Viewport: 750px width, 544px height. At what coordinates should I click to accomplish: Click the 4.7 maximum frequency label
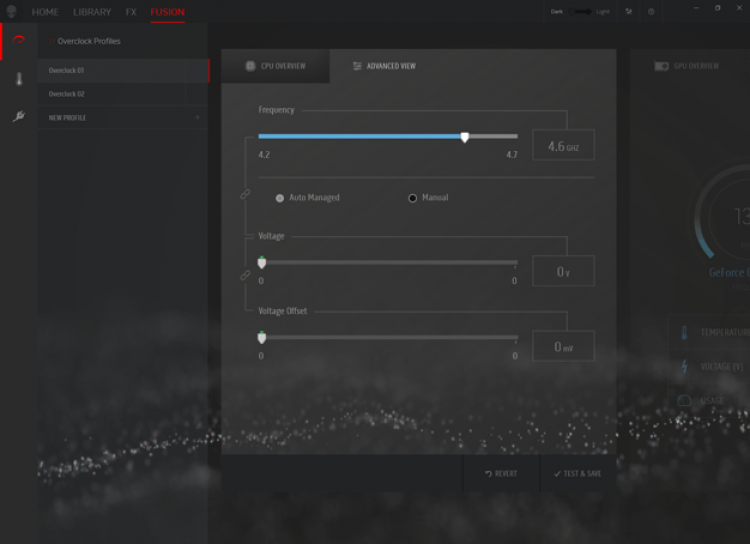(512, 155)
